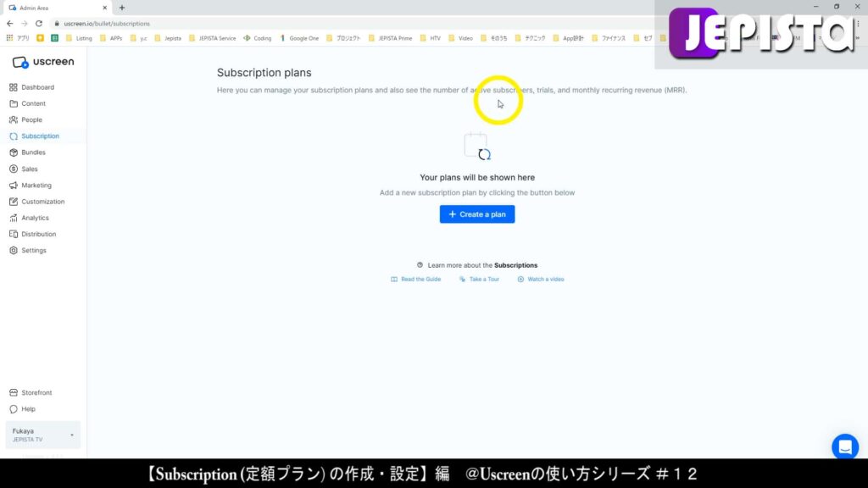Screen dimensions: 868x488
Task: Reload the page with refresh icon
Action: [39, 23]
